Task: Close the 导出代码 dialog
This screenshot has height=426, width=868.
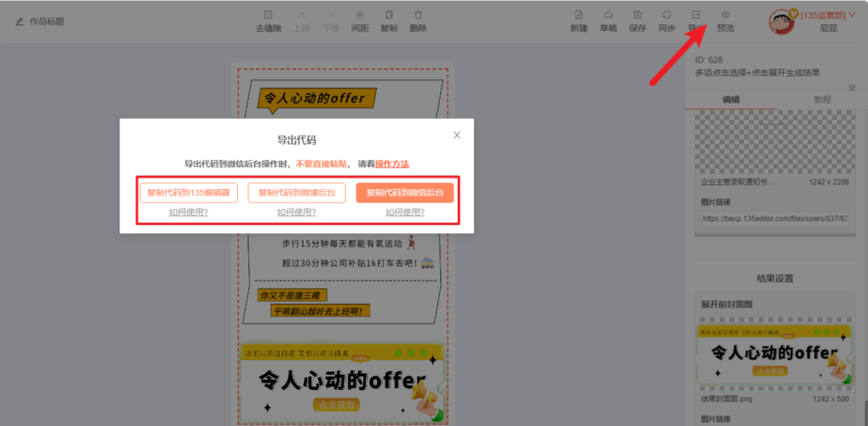Action: click(x=457, y=135)
